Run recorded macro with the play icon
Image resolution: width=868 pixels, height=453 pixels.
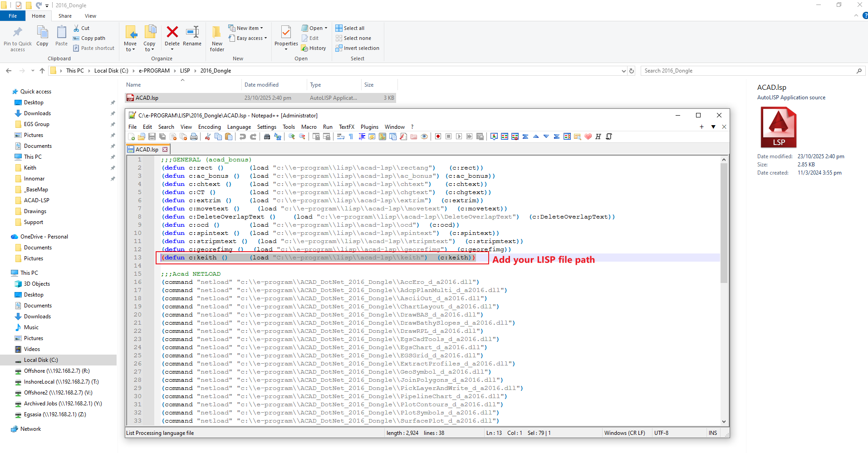click(458, 136)
